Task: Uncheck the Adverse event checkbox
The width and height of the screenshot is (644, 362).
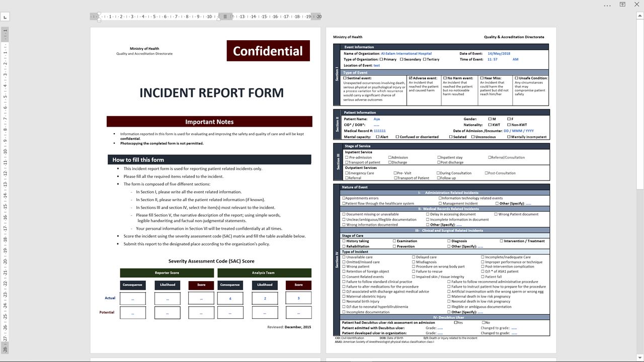Action: (411, 78)
